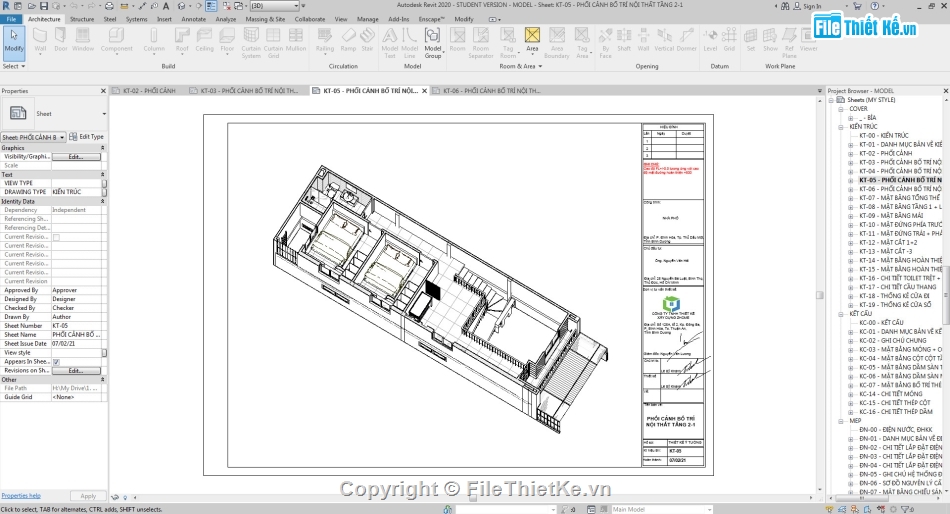950x514 pixels.
Task: Switch to the Structure ribbon tab
Action: pyautogui.click(x=82, y=19)
